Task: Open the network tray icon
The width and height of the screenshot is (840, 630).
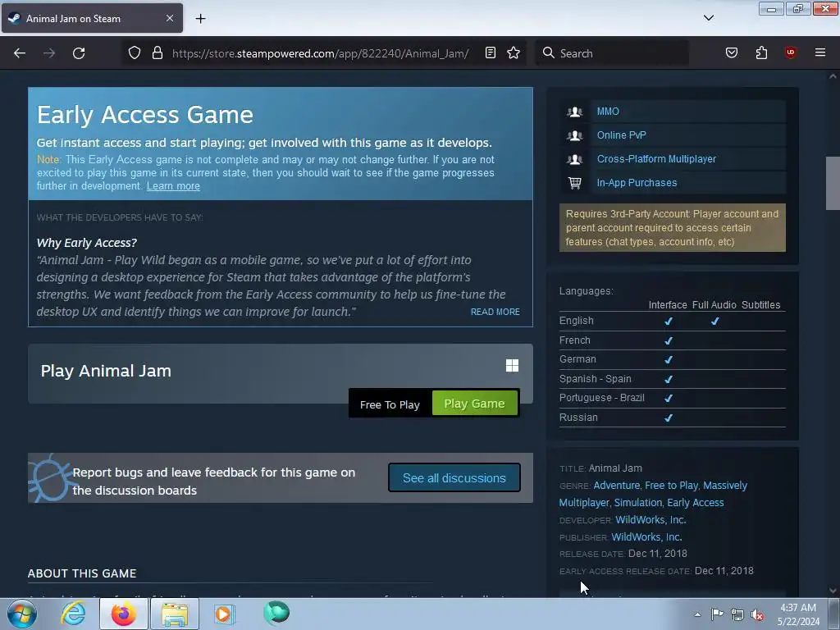Action: click(737, 615)
